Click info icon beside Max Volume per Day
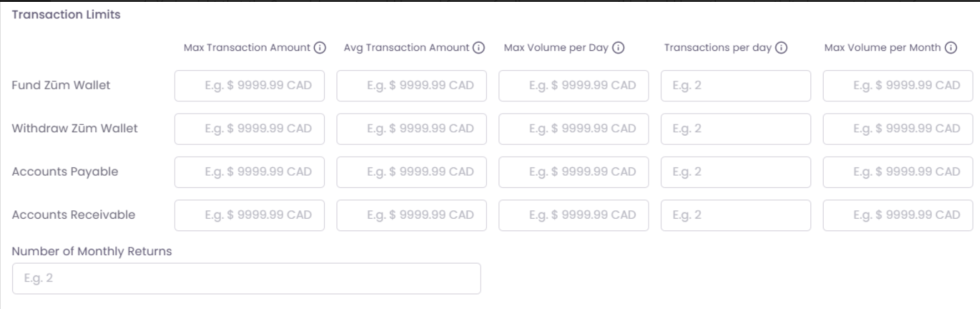The height and width of the screenshot is (309, 980). click(x=619, y=48)
